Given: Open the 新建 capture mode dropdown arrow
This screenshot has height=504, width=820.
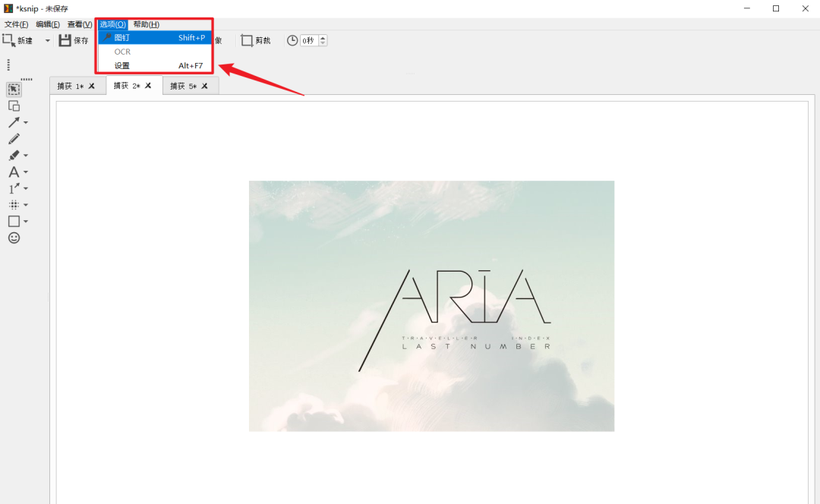Looking at the screenshot, I should 47,40.
